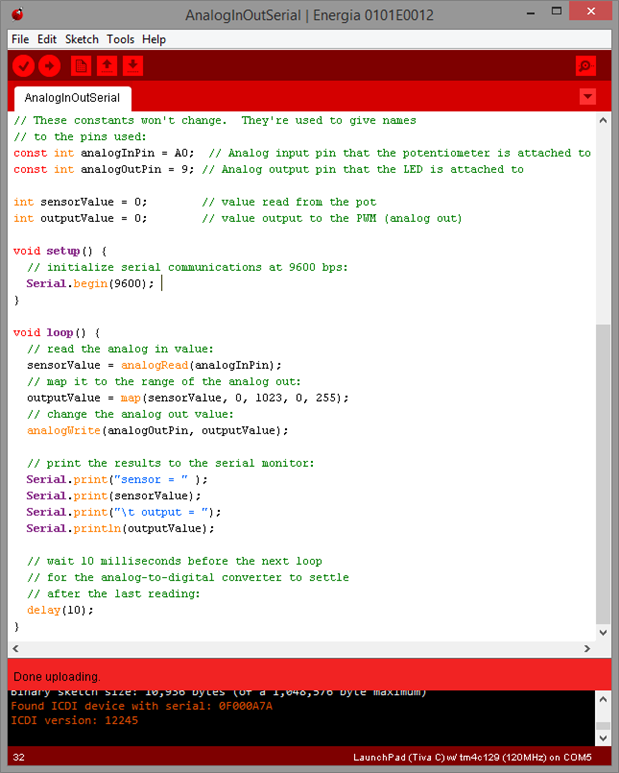The height and width of the screenshot is (773, 619).
Task: Click the Serial.println(outputValue) line
Action: point(120,528)
